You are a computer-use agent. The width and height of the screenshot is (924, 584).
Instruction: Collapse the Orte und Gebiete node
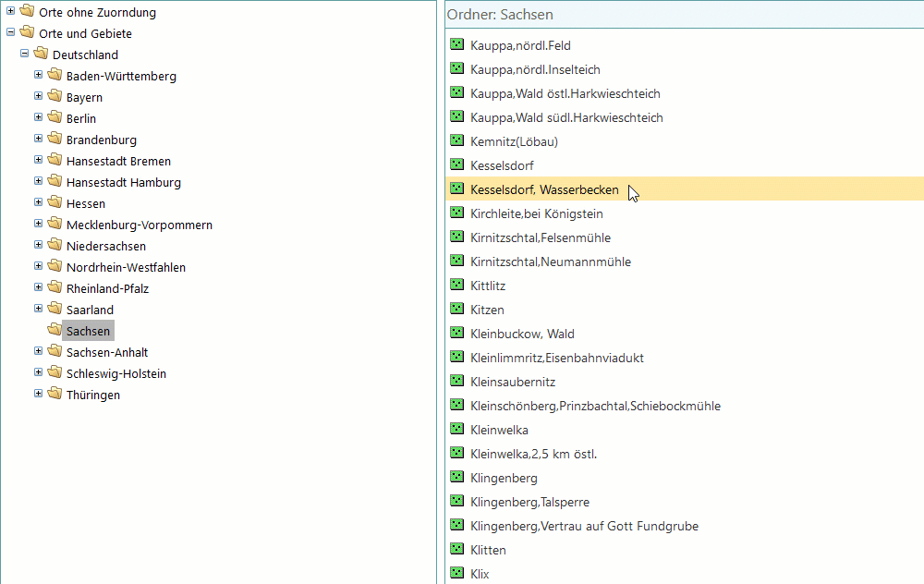(x=11, y=33)
